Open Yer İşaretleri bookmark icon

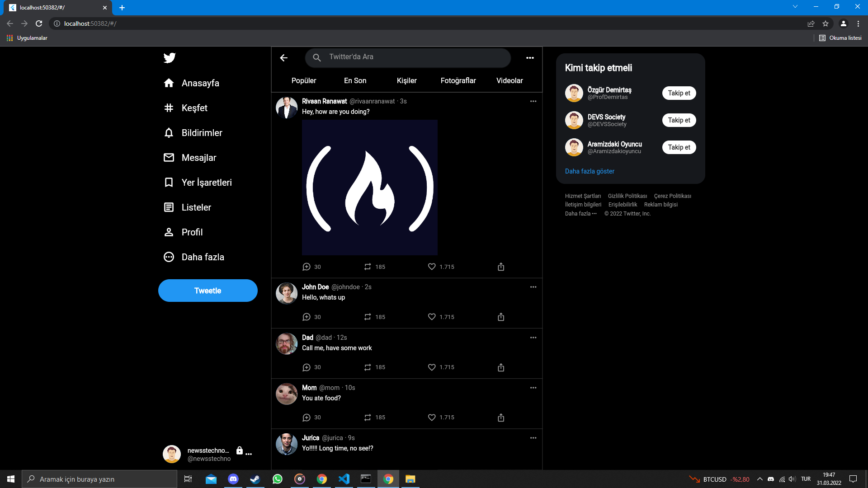pos(169,183)
